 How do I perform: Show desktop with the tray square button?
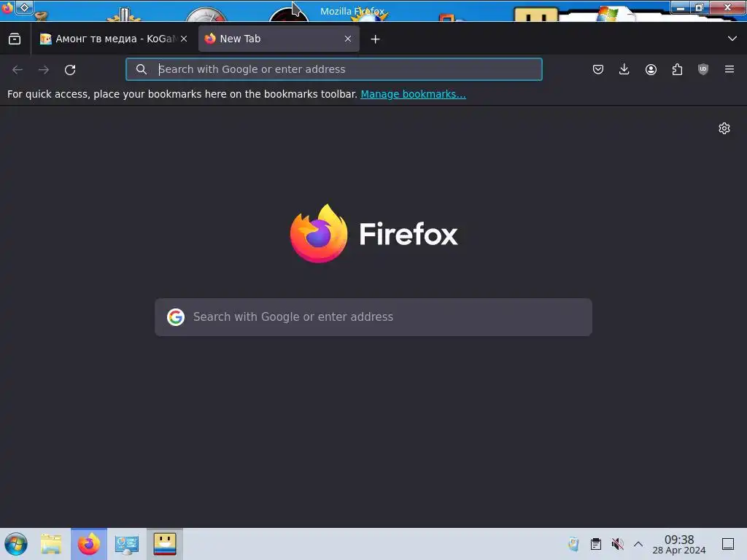click(x=728, y=544)
